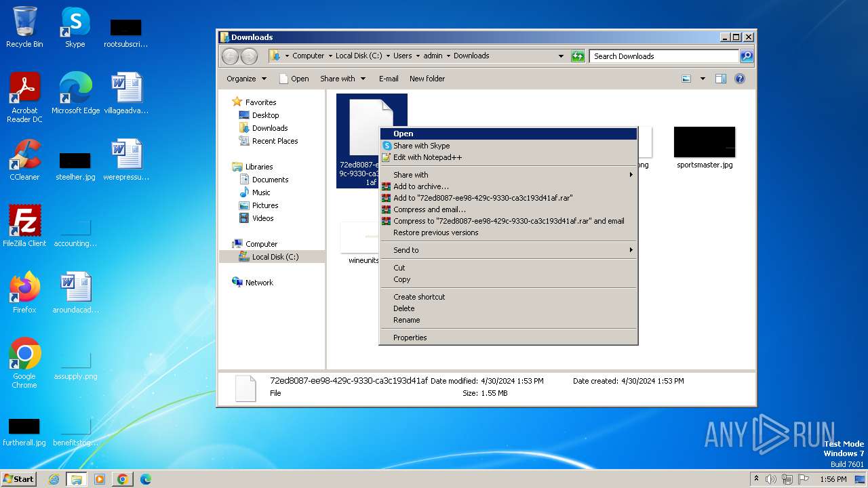Select Cut from context menu
Viewport: 868px width, 488px height.
pyautogui.click(x=509, y=268)
